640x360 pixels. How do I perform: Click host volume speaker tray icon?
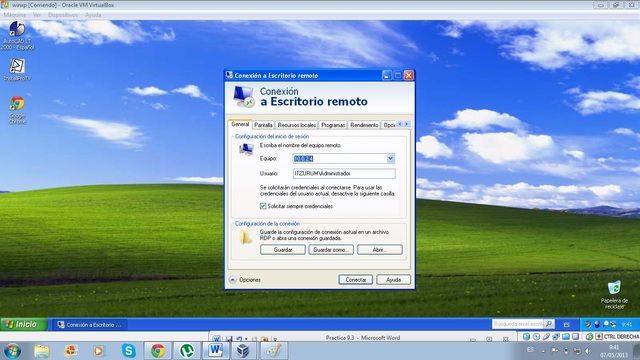tap(587, 351)
